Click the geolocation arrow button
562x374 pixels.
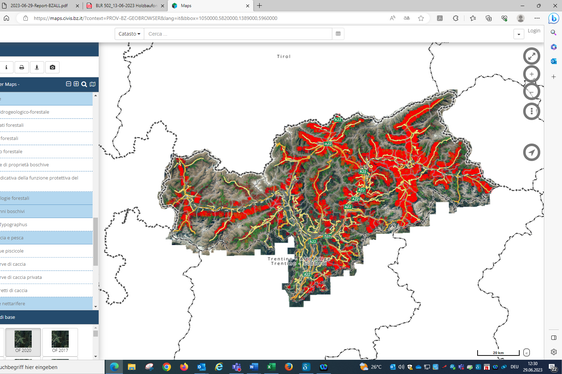click(531, 152)
